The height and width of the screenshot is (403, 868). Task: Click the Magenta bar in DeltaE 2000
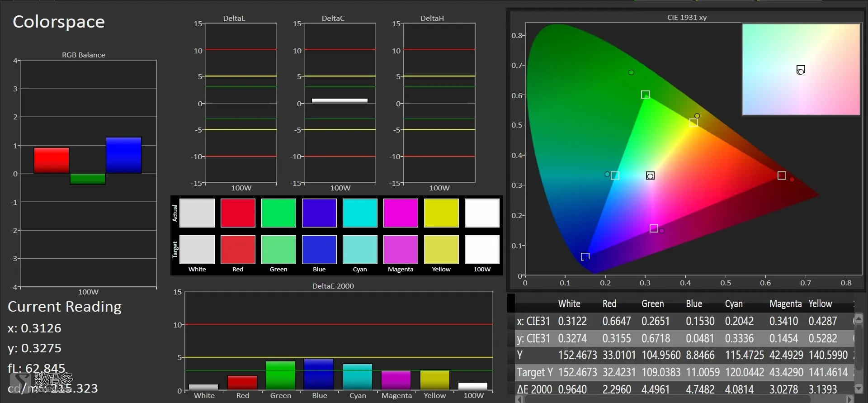point(396,380)
